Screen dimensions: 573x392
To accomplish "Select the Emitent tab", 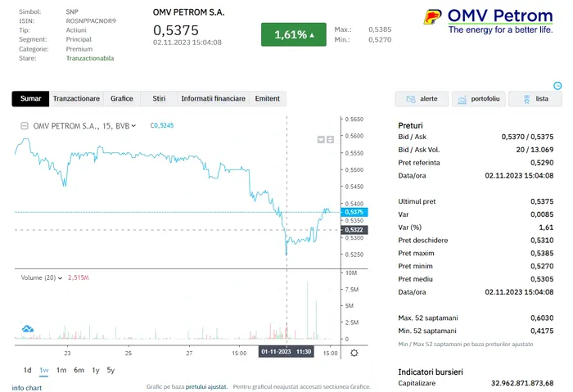I will click(x=268, y=99).
